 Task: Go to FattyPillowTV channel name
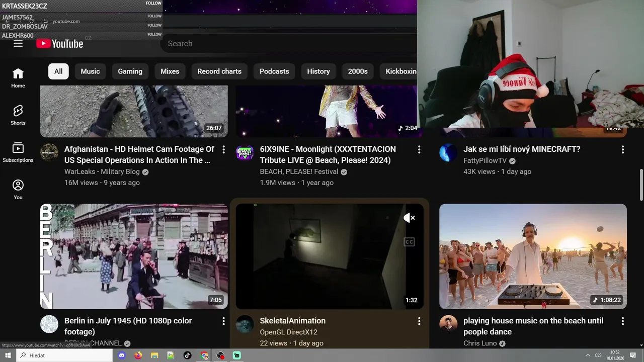tap(485, 160)
